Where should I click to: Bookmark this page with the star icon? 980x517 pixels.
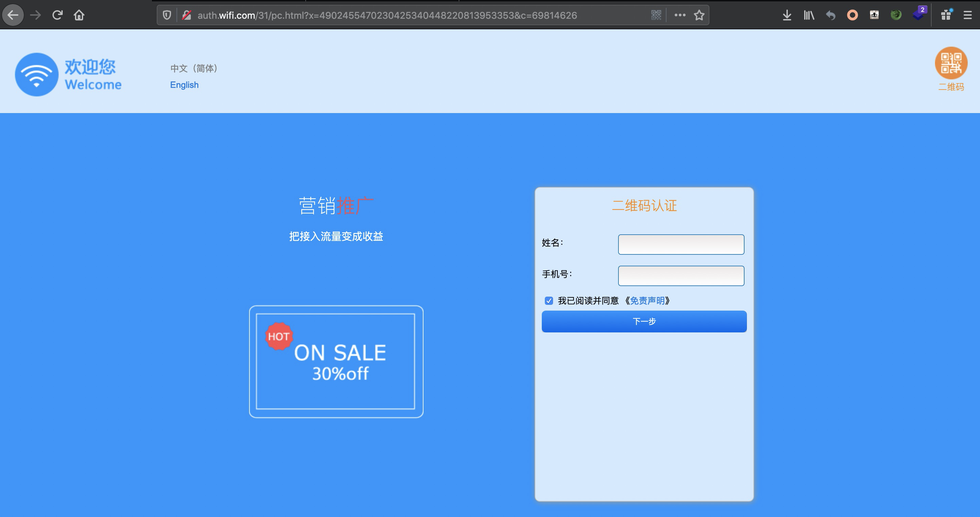[699, 15]
